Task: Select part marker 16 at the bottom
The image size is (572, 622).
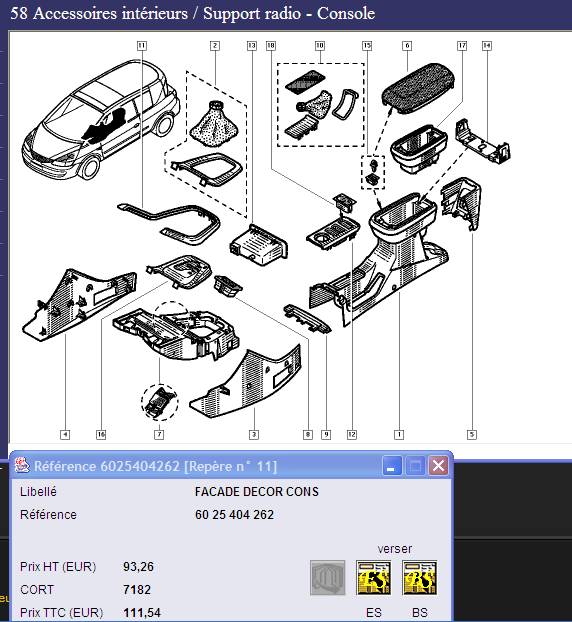Action: pyautogui.click(x=101, y=434)
